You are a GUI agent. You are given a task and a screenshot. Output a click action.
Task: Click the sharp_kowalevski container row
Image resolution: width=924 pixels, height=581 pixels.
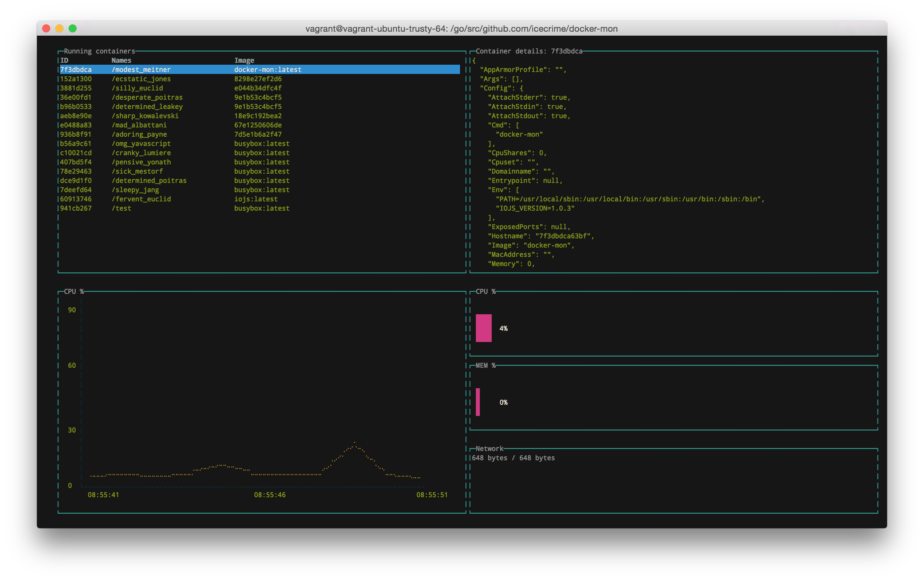click(145, 116)
